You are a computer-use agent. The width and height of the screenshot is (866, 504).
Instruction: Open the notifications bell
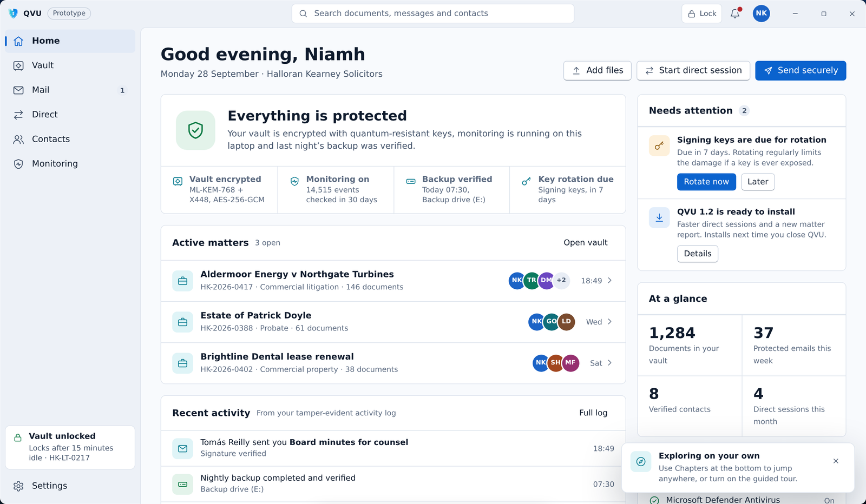735,14
